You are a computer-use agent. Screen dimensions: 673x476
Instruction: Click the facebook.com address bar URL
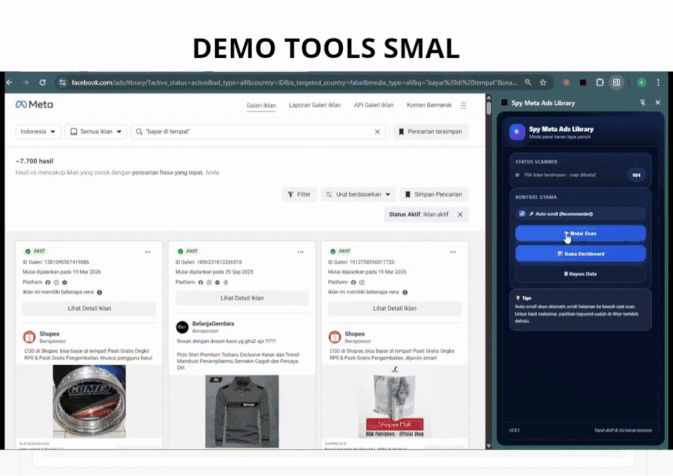[294, 82]
